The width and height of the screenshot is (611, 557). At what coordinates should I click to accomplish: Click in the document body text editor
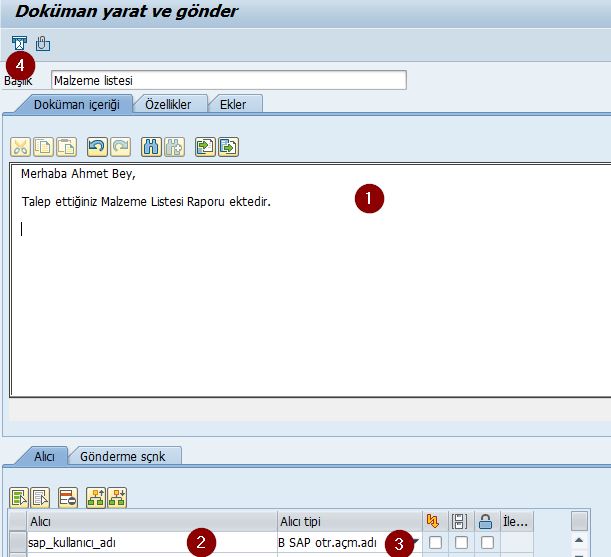point(310,280)
